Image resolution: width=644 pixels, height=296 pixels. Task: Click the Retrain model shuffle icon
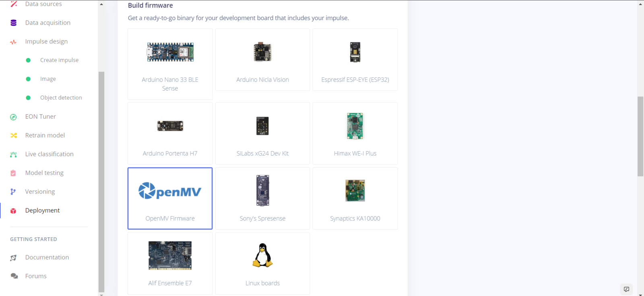(x=13, y=136)
